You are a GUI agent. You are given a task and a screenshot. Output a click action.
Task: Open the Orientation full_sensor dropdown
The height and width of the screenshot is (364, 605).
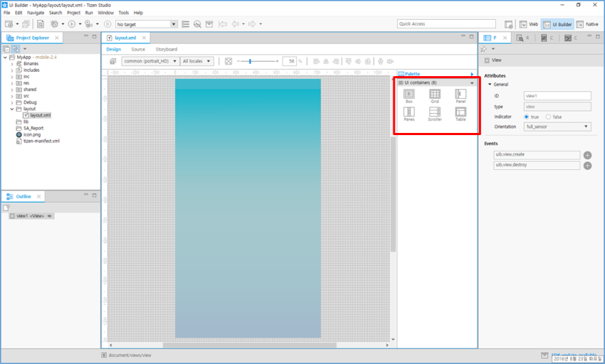click(x=557, y=127)
